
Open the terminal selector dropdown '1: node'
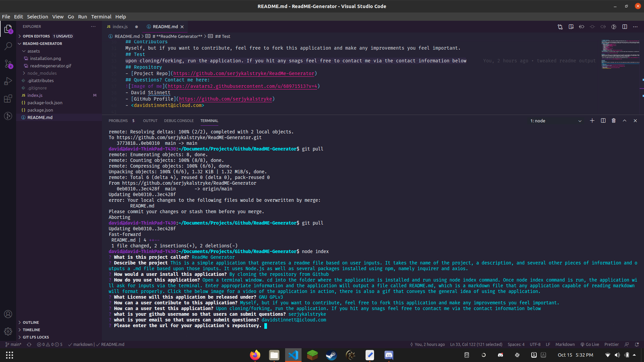point(556,121)
